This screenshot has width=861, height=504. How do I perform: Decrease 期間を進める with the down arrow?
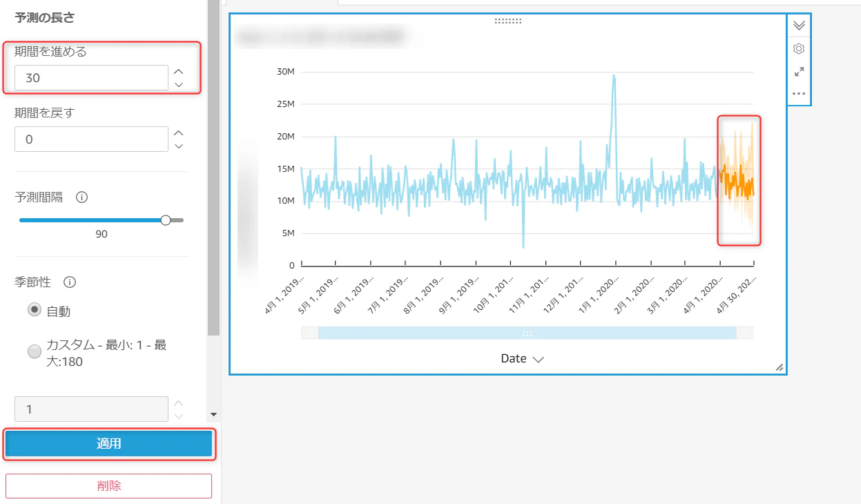pos(179,85)
